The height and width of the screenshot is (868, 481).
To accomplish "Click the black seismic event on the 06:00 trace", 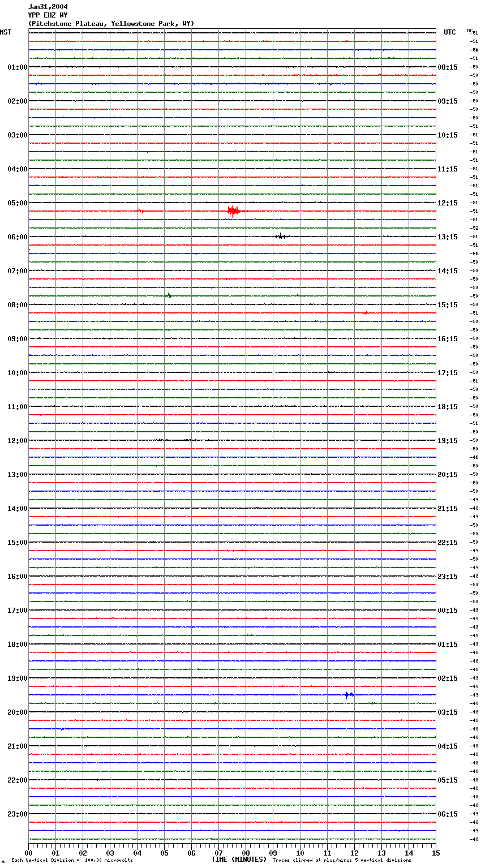I will coord(281,237).
